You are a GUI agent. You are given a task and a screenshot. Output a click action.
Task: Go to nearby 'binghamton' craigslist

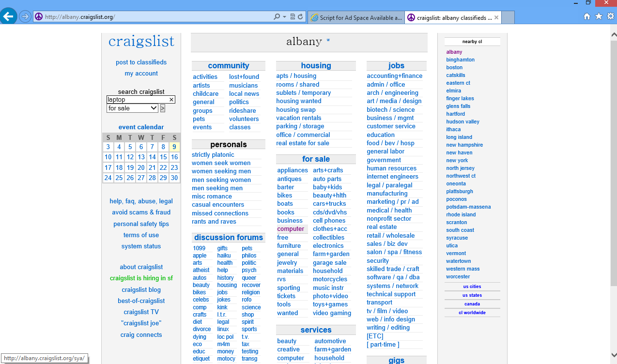pyautogui.click(x=460, y=60)
